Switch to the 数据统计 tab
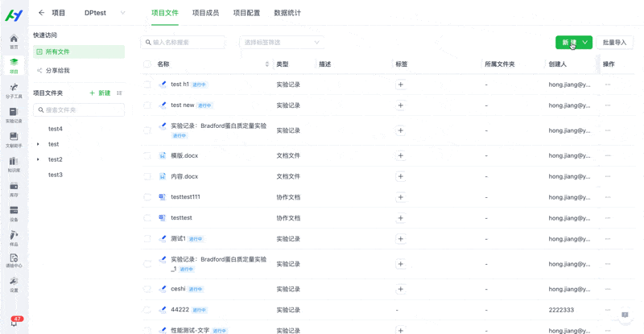The image size is (644, 334). (x=287, y=13)
